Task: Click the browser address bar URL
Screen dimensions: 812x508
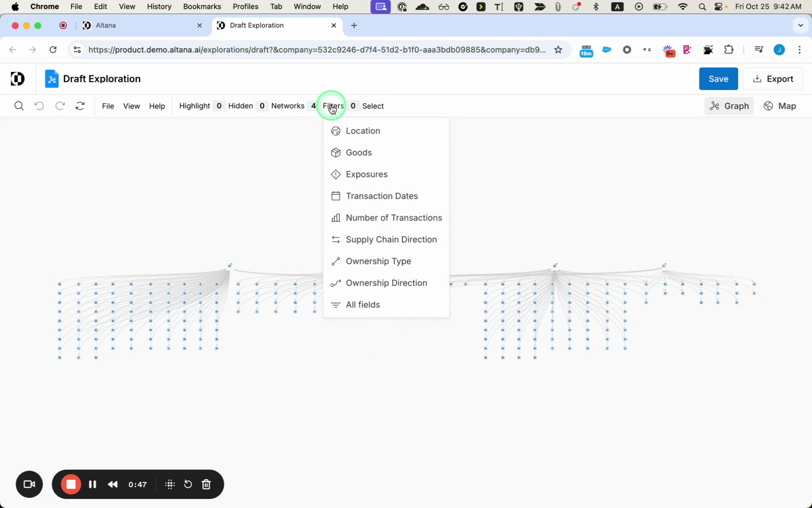Action: (x=317, y=50)
